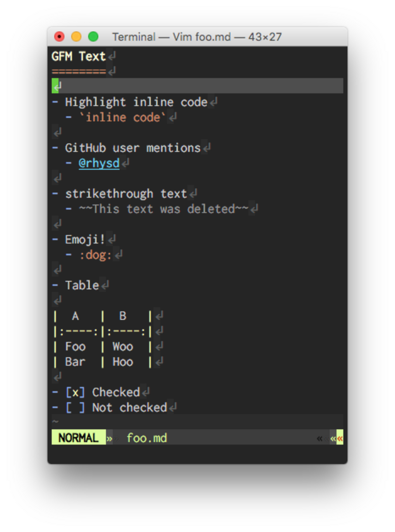Click the 'Checked' task label

116,393
